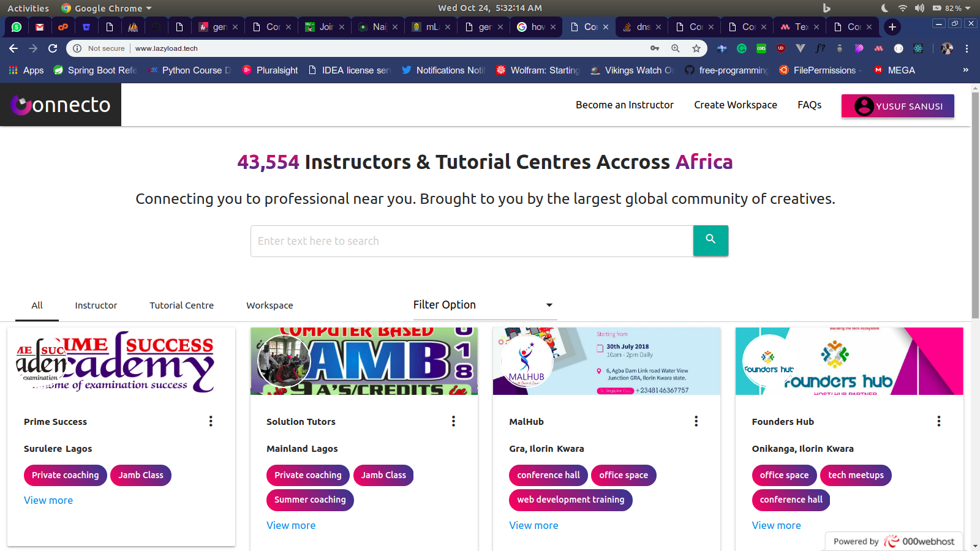This screenshot has width=980, height=551.
Task: Select the Instructor tab
Action: [96, 305]
